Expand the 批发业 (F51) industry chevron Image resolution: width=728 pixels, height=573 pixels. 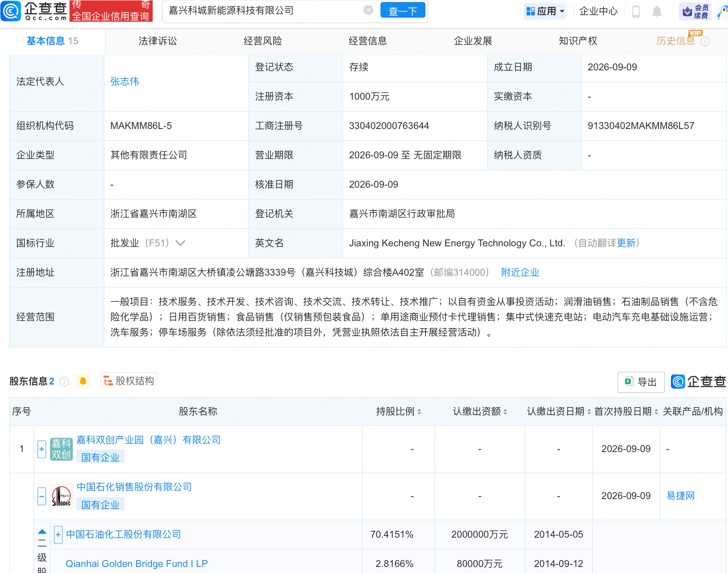[180, 243]
